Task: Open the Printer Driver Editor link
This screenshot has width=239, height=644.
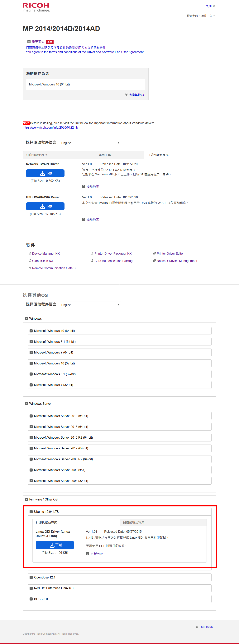Action: [x=170, y=253]
